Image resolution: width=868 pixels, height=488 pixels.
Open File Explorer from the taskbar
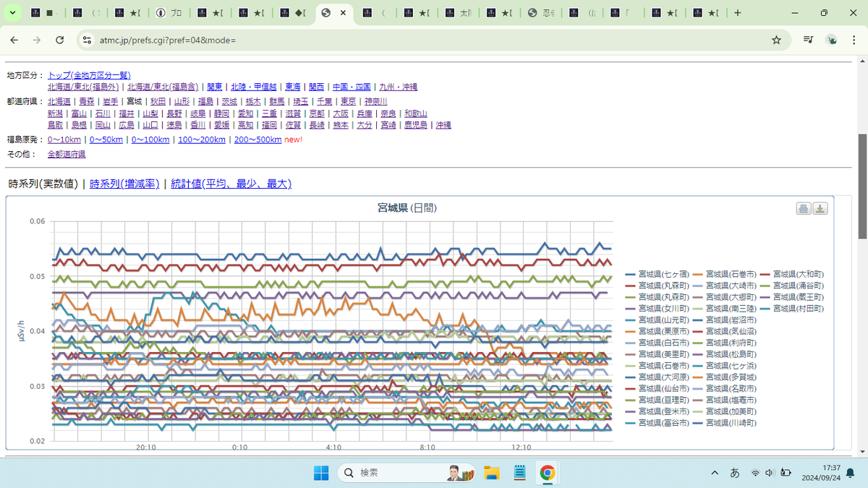[492, 473]
